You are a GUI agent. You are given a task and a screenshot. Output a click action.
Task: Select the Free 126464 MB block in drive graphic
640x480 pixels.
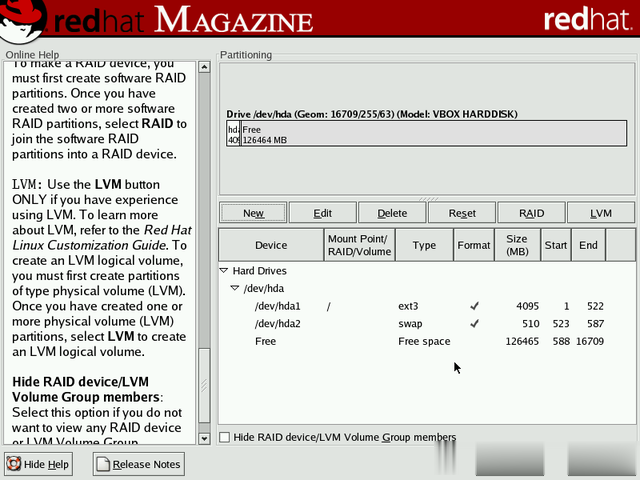click(433, 134)
